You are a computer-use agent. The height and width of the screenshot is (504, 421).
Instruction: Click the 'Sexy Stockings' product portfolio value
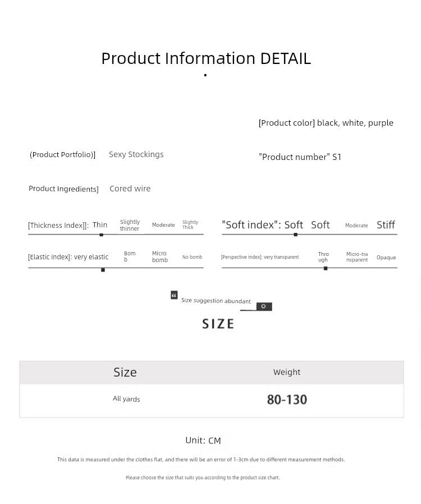click(136, 154)
